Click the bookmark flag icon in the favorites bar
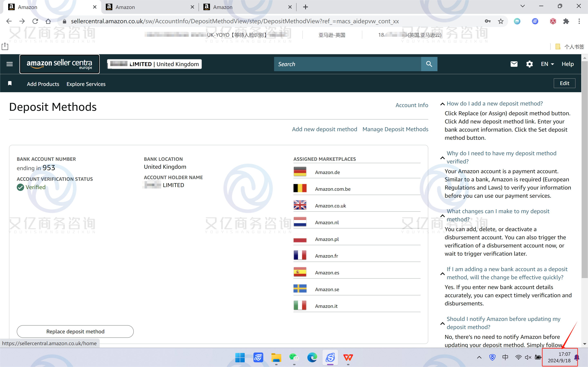588x367 pixels. coord(10,83)
